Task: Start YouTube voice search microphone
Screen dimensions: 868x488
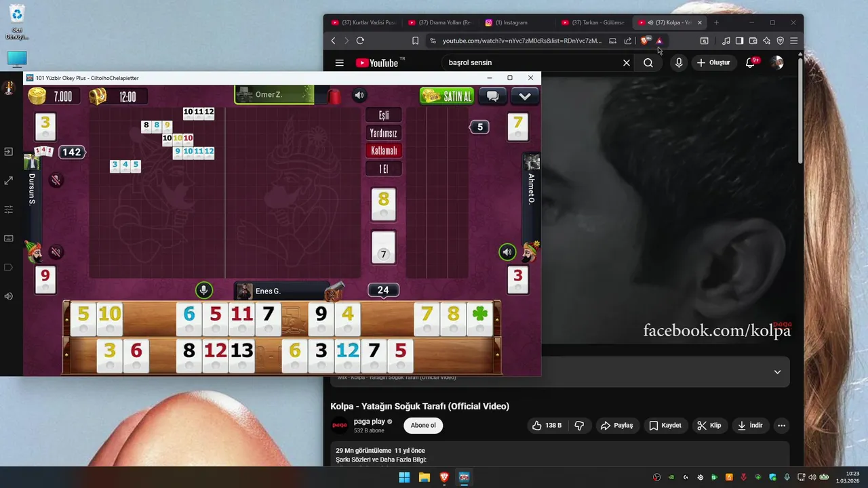Action: coord(679,62)
